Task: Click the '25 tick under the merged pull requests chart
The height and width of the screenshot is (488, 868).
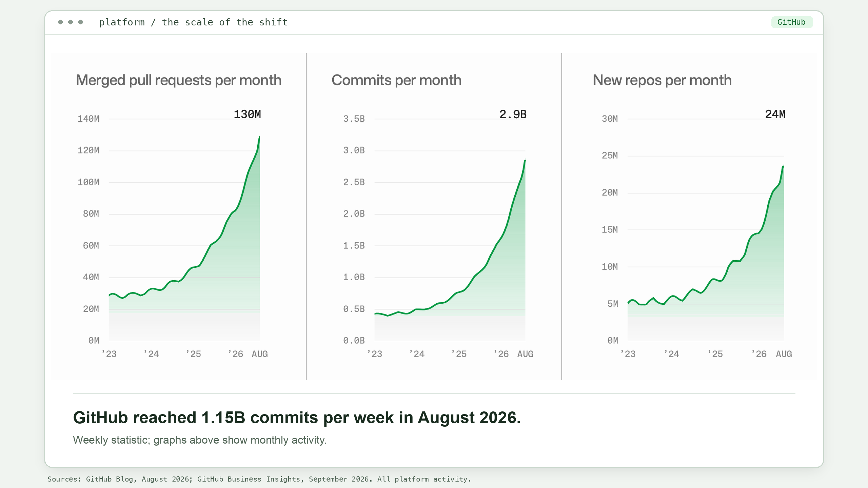Action: pyautogui.click(x=193, y=354)
